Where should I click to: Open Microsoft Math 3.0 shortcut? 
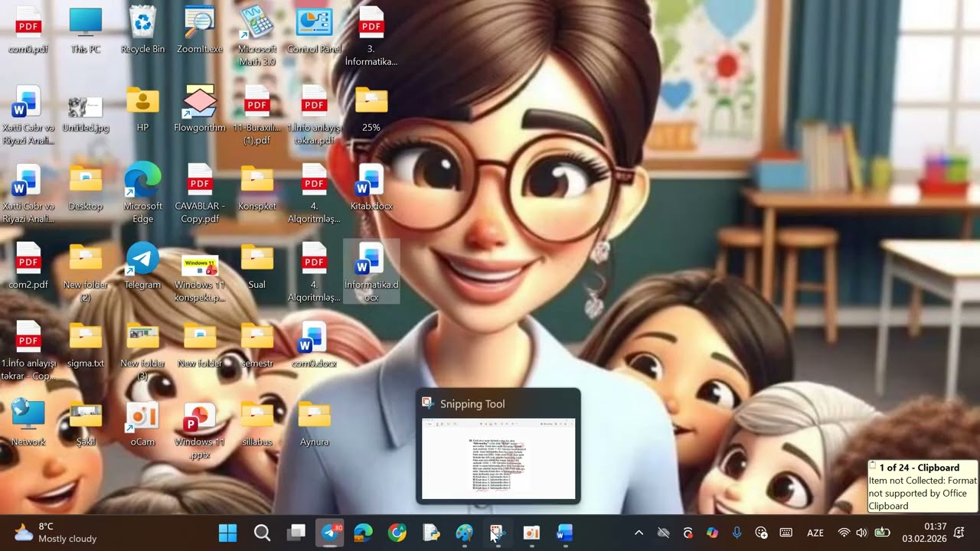click(x=257, y=36)
